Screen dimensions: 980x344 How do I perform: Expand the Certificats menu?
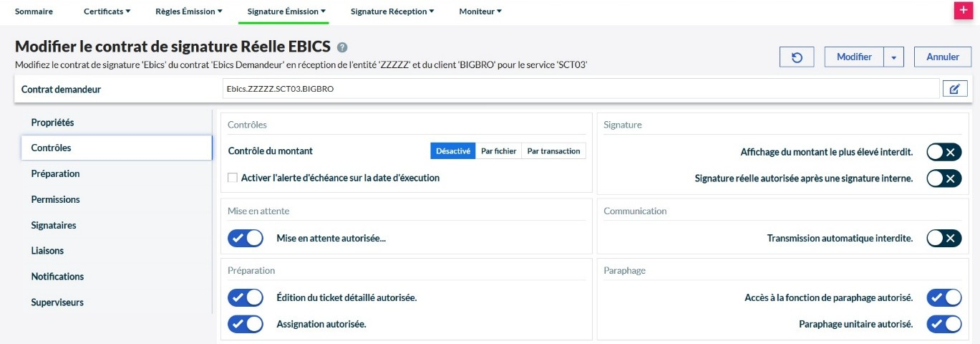(107, 11)
